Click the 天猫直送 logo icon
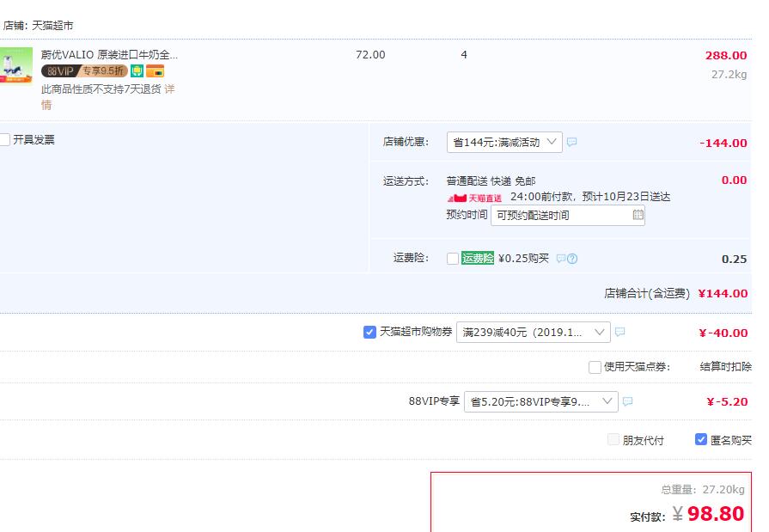Viewport: 769px width, 532px height. click(x=475, y=198)
